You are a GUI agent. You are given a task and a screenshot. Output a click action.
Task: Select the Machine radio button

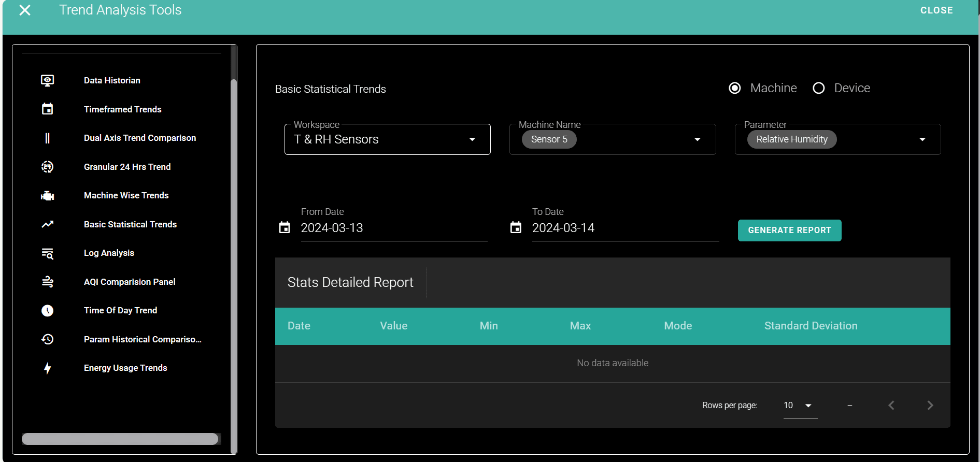[x=734, y=88]
